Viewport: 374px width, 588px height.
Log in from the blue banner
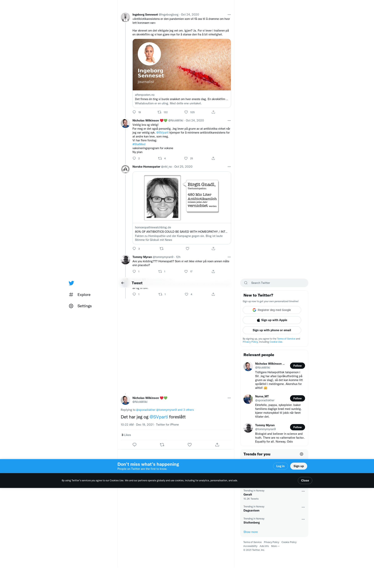(x=280, y=466)
